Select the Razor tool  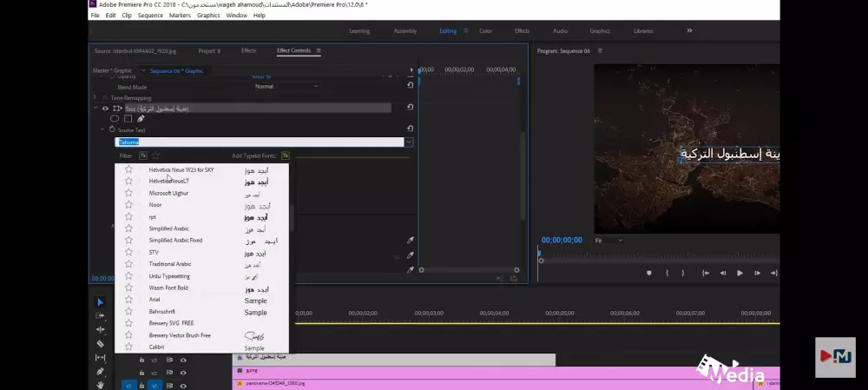tap(100, 343)
